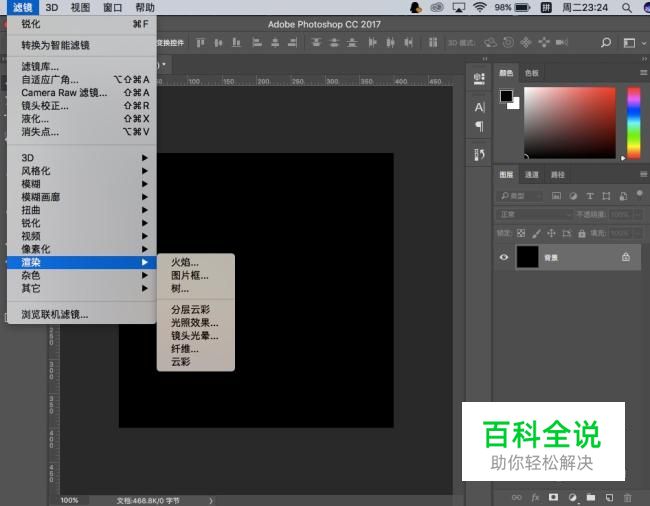Click the delete layer trash icon
The height and width of the screenshot is (506, 650).
point(628,497)
